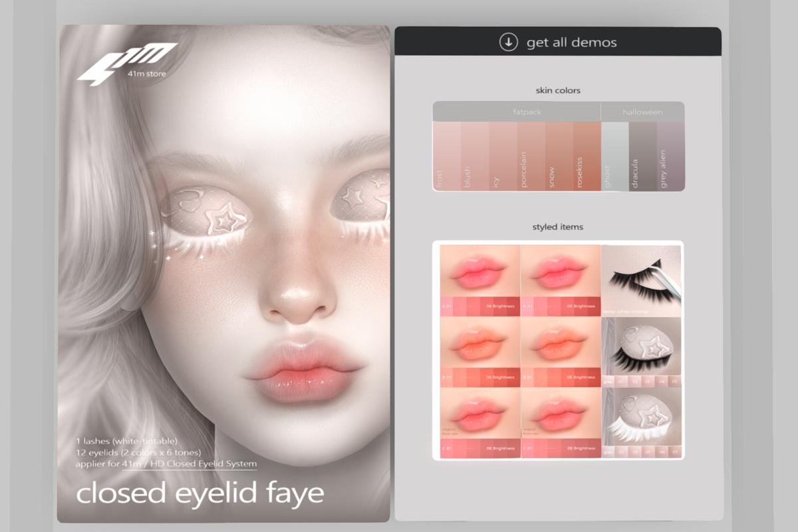The image size is (798, 532).
Task: Select the fatpack header
Action: click(517, 112)
